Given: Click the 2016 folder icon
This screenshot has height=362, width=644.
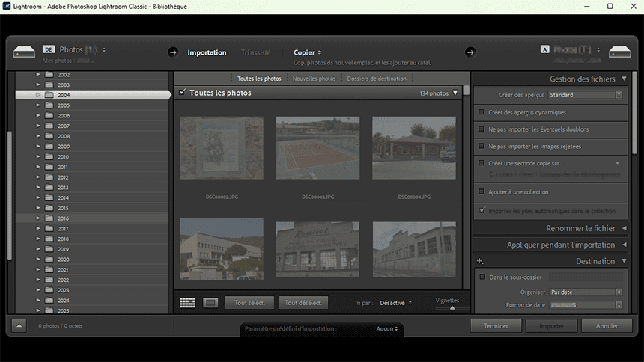Looking at the screenshot, I should (49, 218).
